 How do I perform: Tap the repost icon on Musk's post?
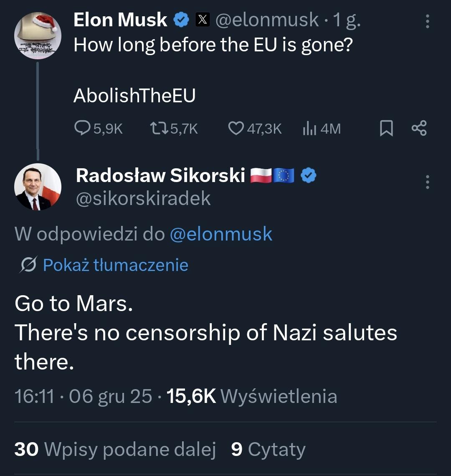159,128
